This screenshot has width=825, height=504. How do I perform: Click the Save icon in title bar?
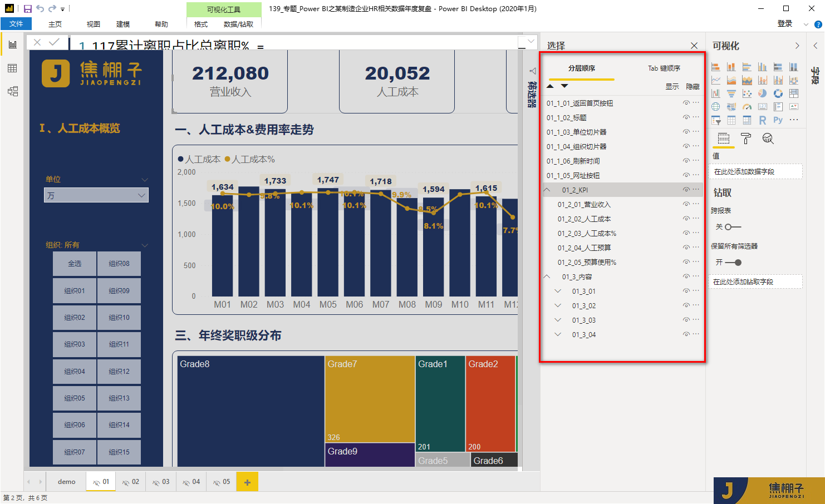click(x=27, y=9)
